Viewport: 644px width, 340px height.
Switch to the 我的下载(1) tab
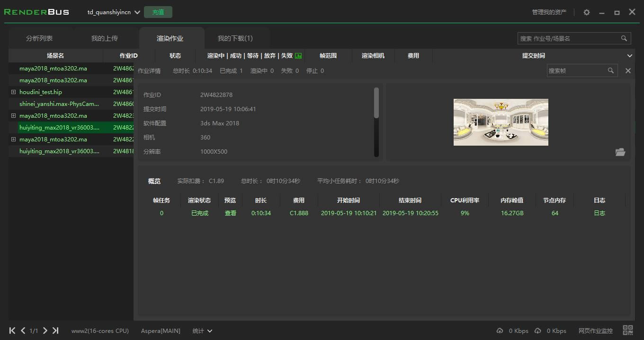235,38
